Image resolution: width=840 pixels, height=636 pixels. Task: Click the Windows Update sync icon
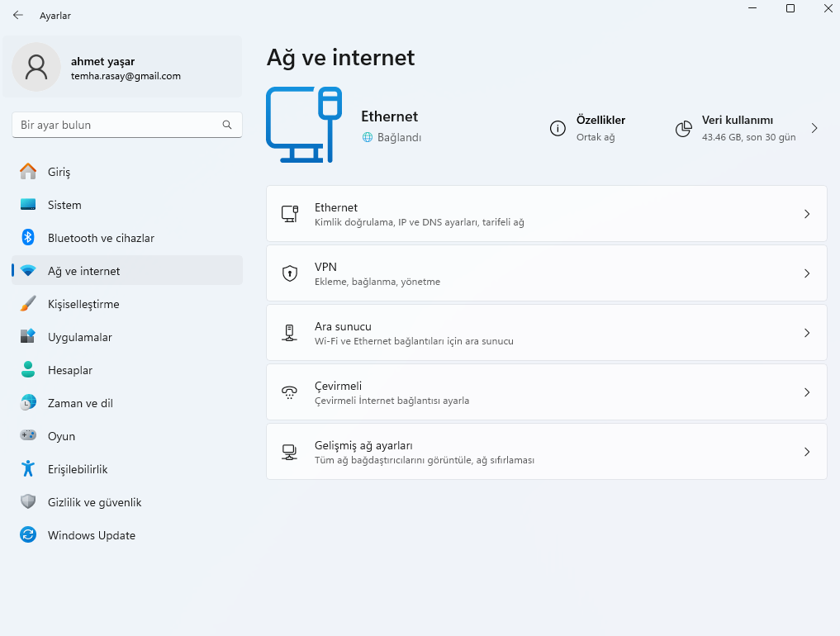click(28, 535)
